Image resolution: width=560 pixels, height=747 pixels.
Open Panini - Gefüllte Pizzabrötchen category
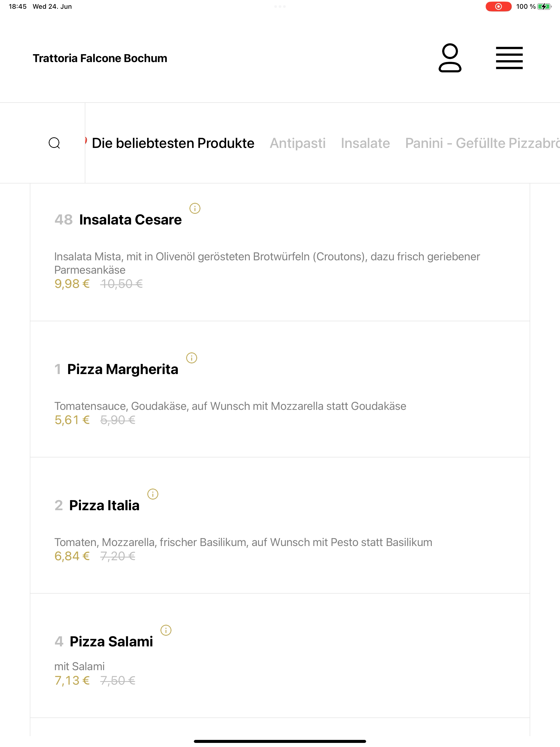tap(482, 143)
